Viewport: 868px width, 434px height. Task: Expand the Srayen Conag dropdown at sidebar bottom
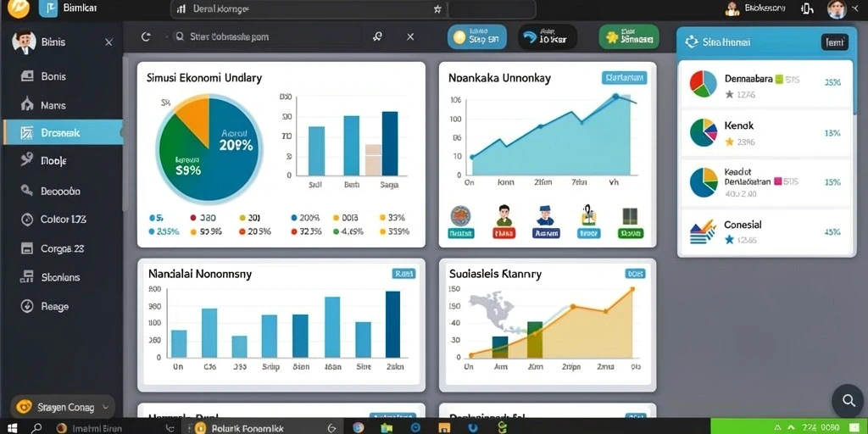[63, 408]
